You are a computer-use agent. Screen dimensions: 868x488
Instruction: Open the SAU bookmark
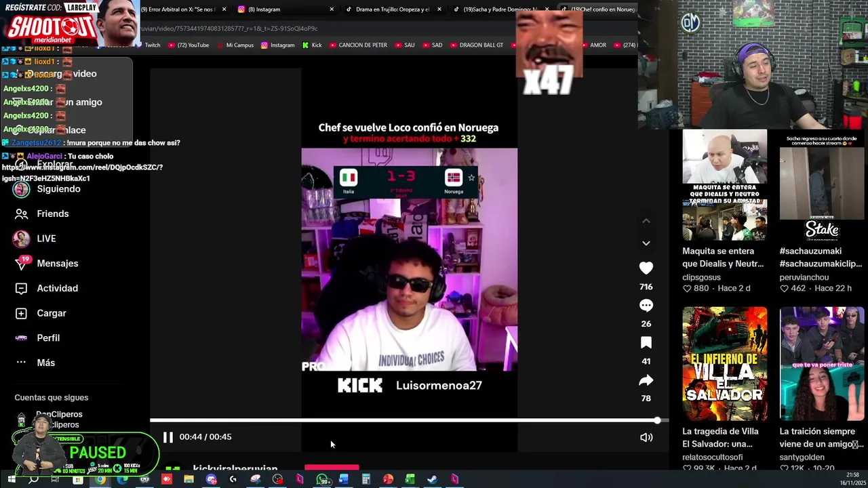(404, 45)
